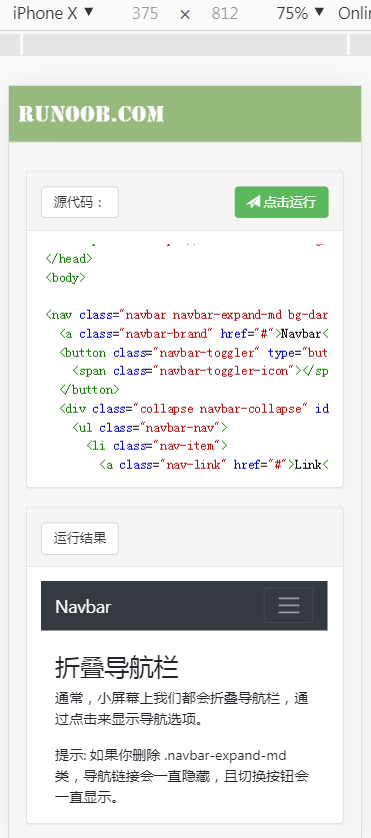Image resolution: width=371 pixels, height=838 pixels.
Task: Open the Online throttling dropdown
Action: 354,13
